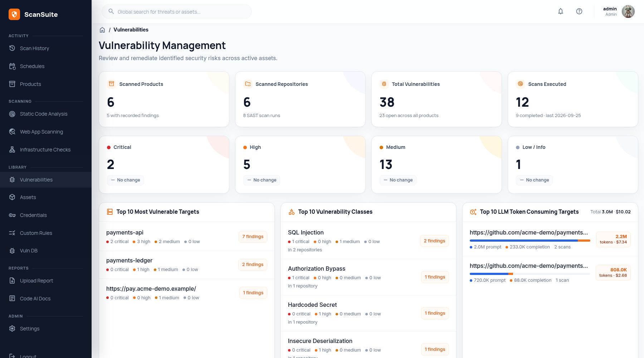The image size is (644, 358).
Task: Click '88.0K completion' legend text
Action: coord(533,280)
